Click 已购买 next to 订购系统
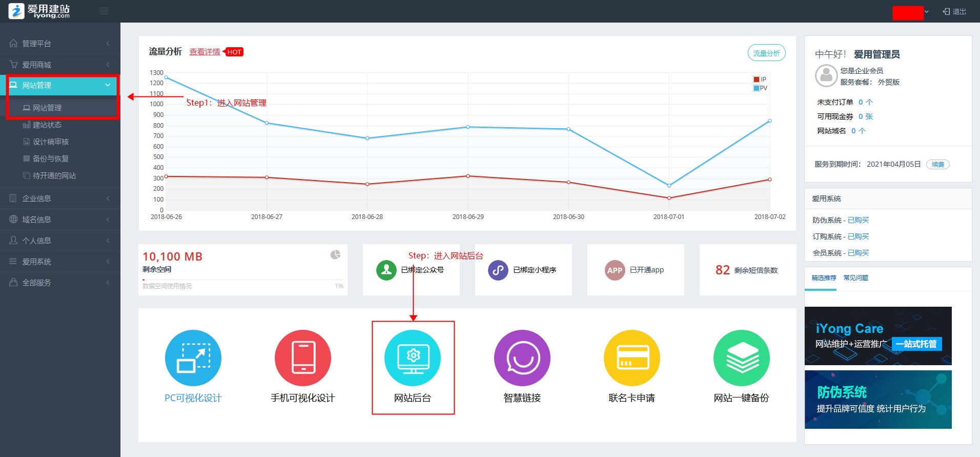This screenshot has height=457, width=980. (x=859, y=236)
